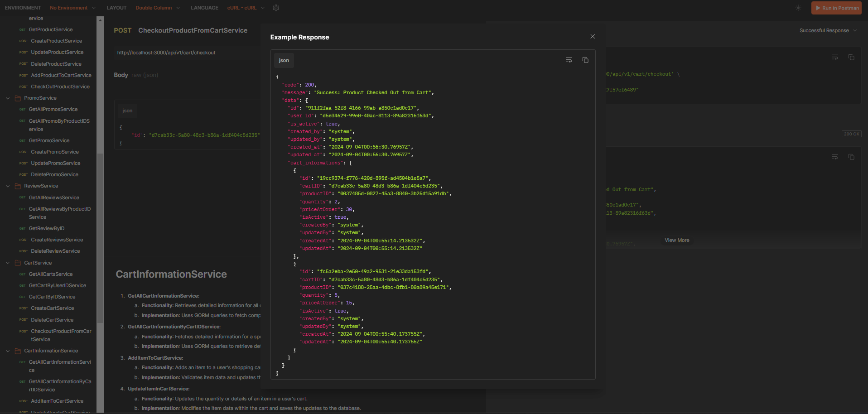868x414 pixels.
Task: Open UpdateProductService request
Action: click(x=57, y=52)
